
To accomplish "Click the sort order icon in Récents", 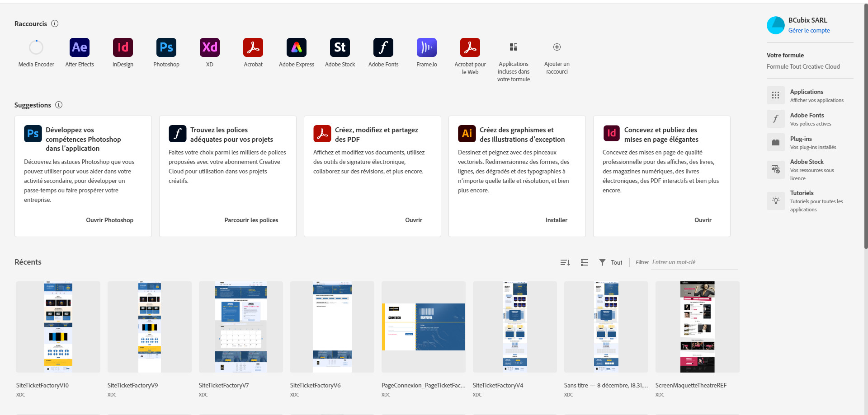I will 565,262.
